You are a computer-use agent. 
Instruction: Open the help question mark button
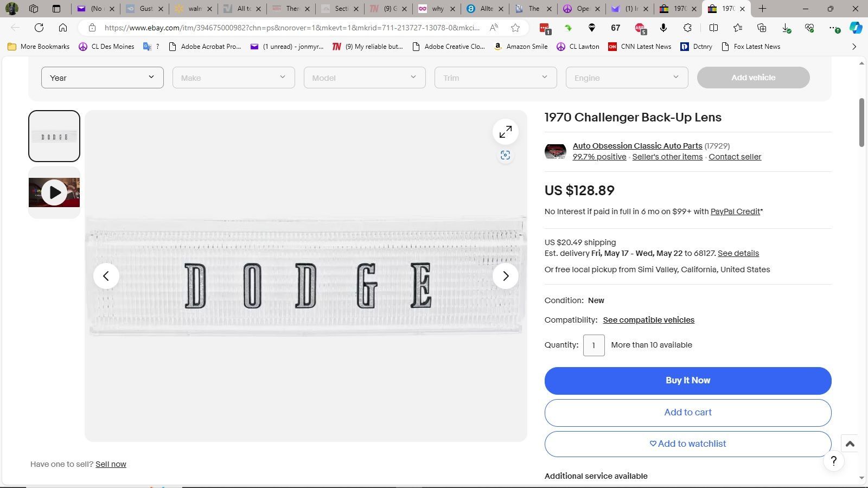tap(833, 461)
